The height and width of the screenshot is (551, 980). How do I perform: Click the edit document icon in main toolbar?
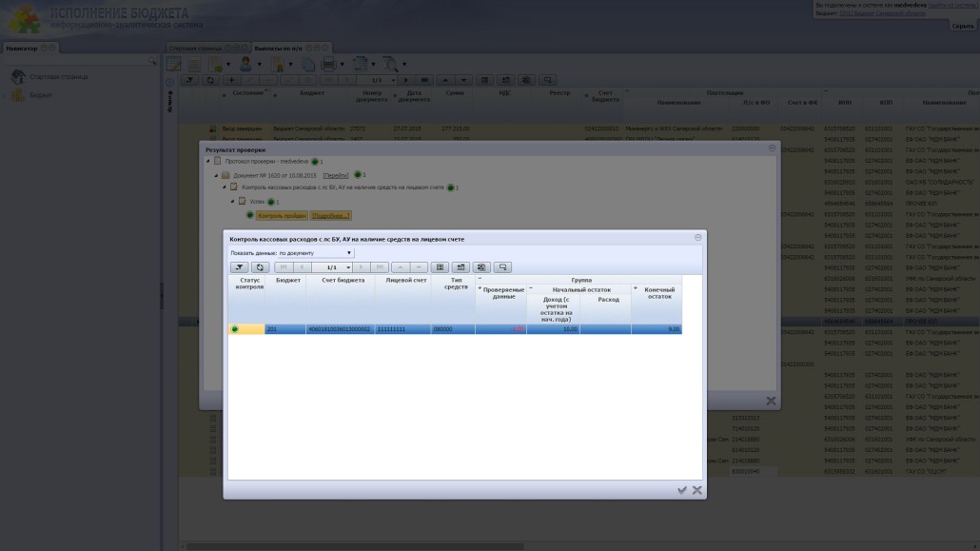click(174, 64)
